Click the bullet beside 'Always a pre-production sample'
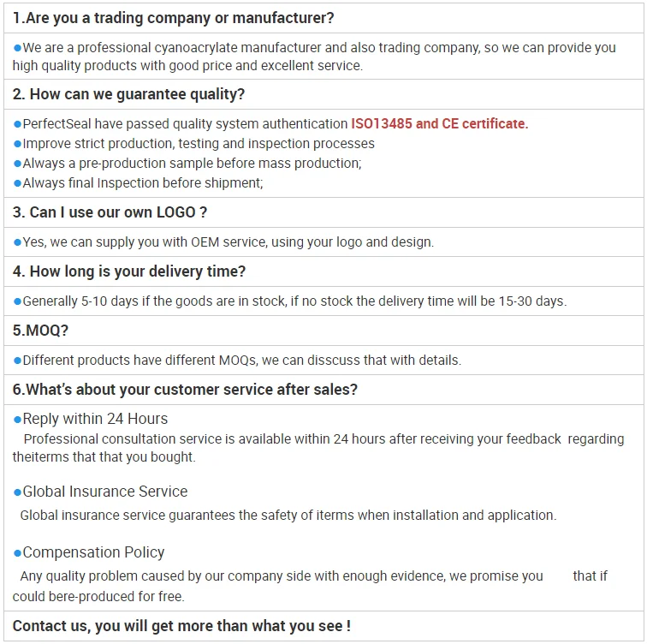Screen dimensions: 647x644 [x=17, y=164]
